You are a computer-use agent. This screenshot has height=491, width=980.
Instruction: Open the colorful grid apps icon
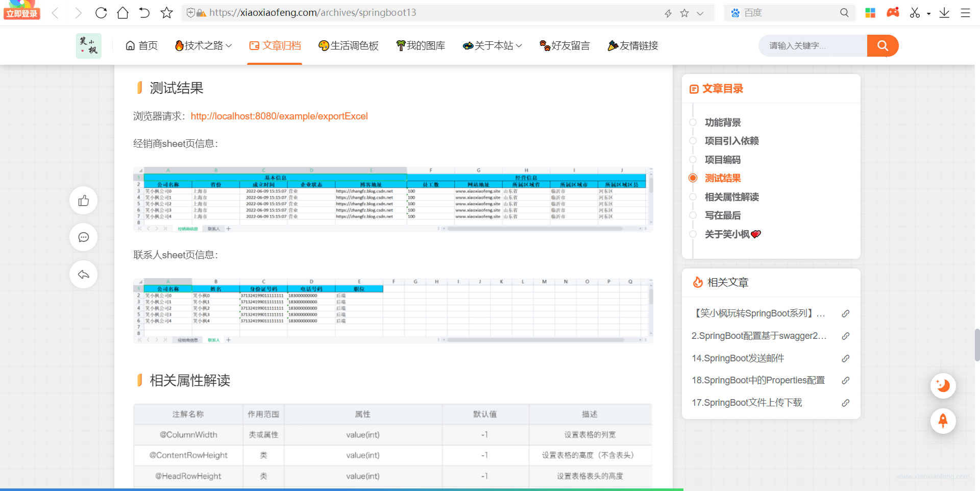click(870, 13)
